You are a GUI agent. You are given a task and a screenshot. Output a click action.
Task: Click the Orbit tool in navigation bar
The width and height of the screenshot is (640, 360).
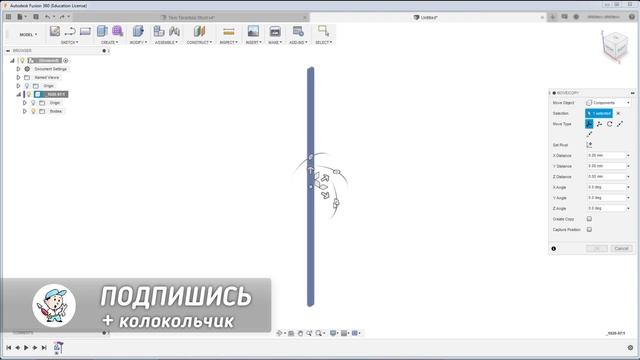pos(280,333)
